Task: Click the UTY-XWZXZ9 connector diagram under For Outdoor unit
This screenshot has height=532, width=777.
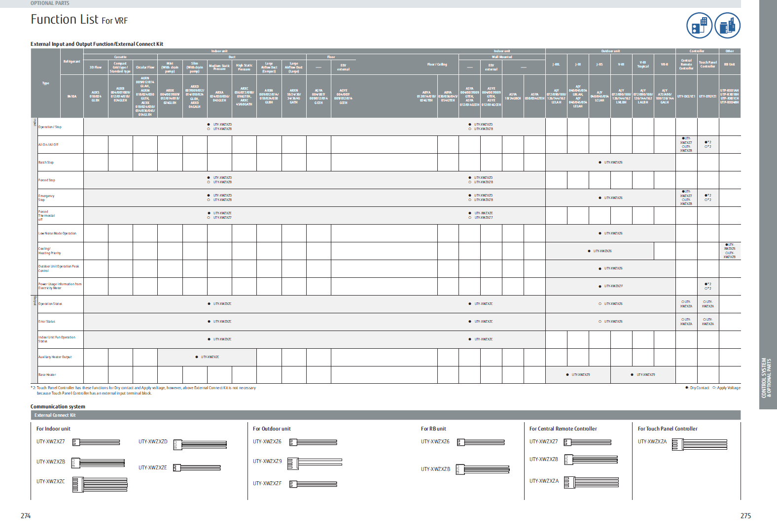Action: coord(315,463)
